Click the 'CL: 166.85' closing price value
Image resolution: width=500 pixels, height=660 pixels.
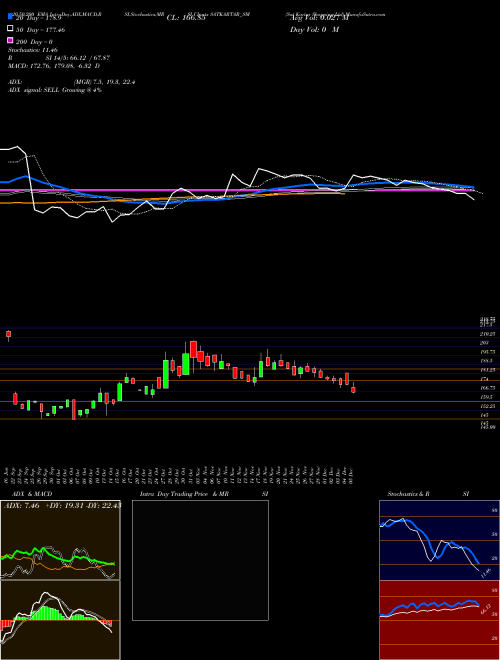point(186,18)
